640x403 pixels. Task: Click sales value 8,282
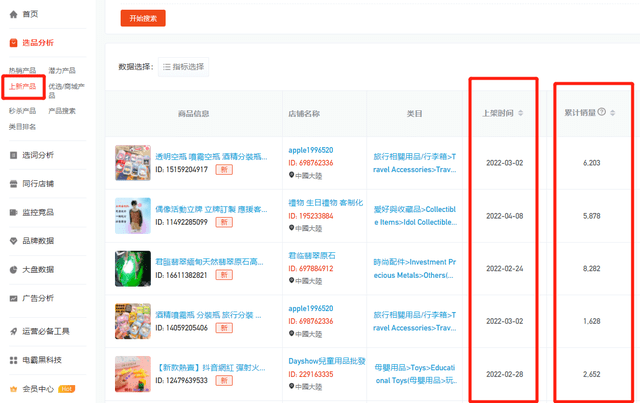(x=591, y=269)
